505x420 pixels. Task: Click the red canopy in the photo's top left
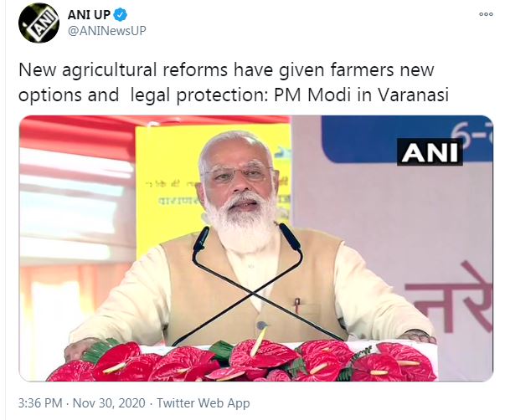pos(77,136)
